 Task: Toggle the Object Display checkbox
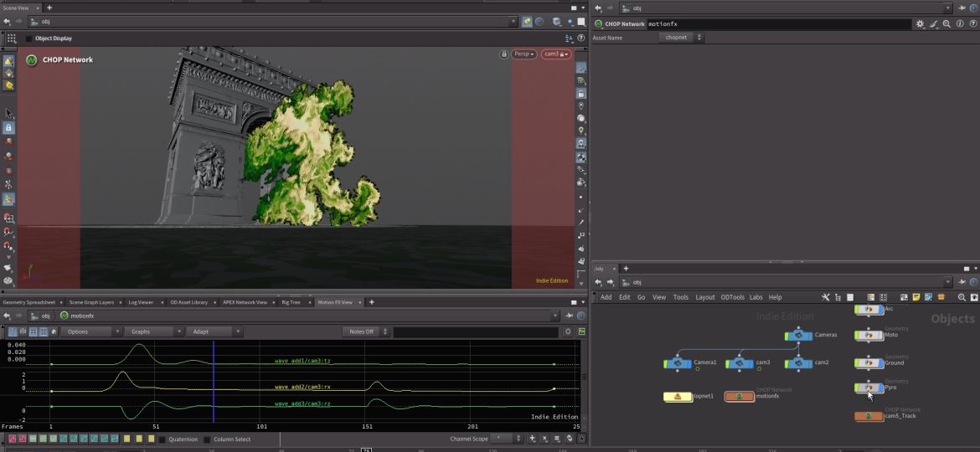pos(29,39)
